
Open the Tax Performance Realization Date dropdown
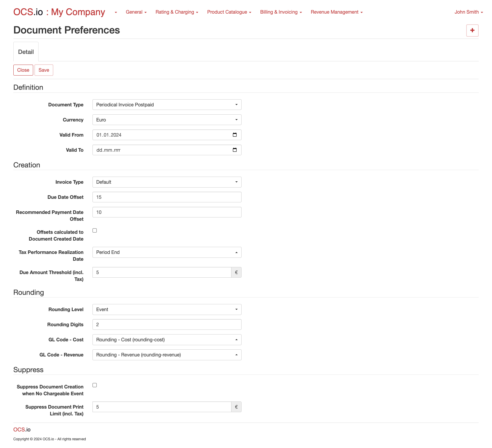point(167,252)
